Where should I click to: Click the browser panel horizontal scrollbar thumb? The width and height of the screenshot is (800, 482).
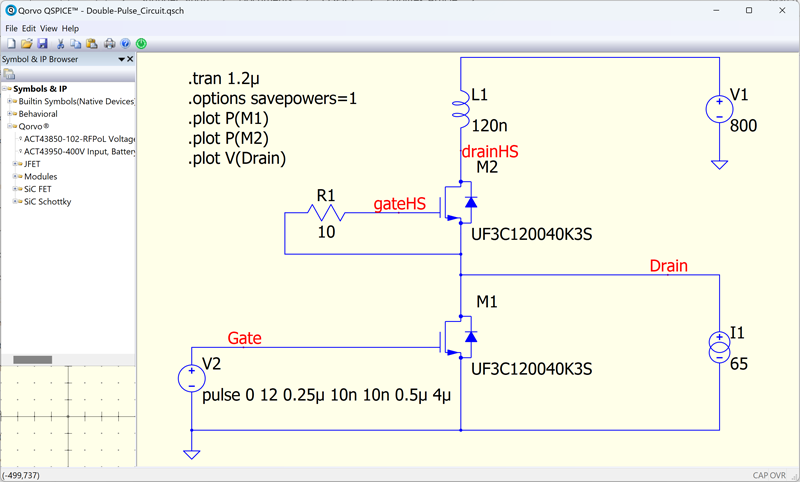coord(33,360)
